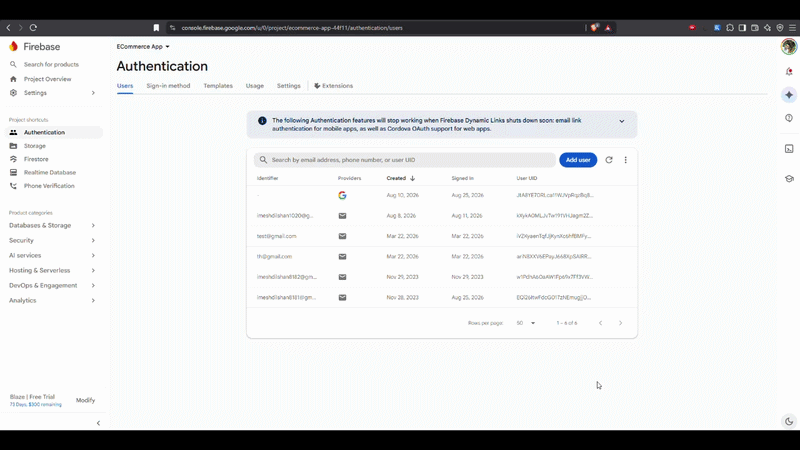Click the Google provider icon

pyautogui.click(x=342, y=195)
